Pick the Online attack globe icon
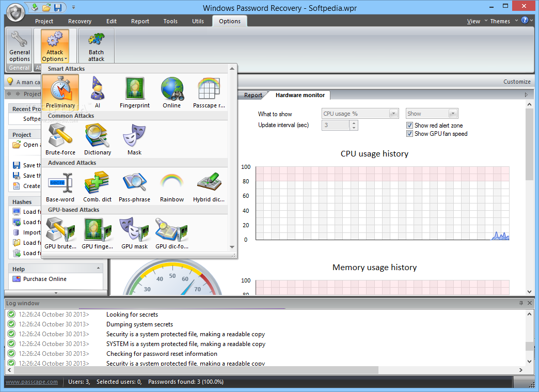 tap(171, 92)
